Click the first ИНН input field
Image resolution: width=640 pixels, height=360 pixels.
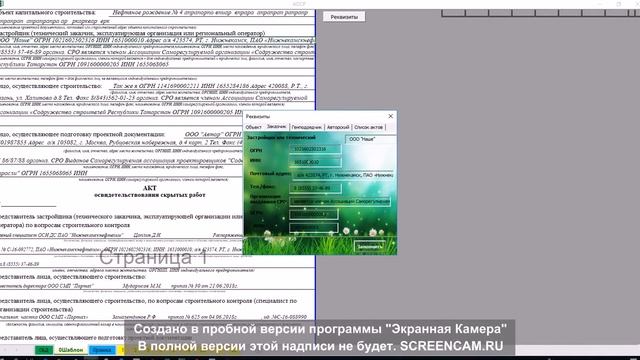coord(315,162)
